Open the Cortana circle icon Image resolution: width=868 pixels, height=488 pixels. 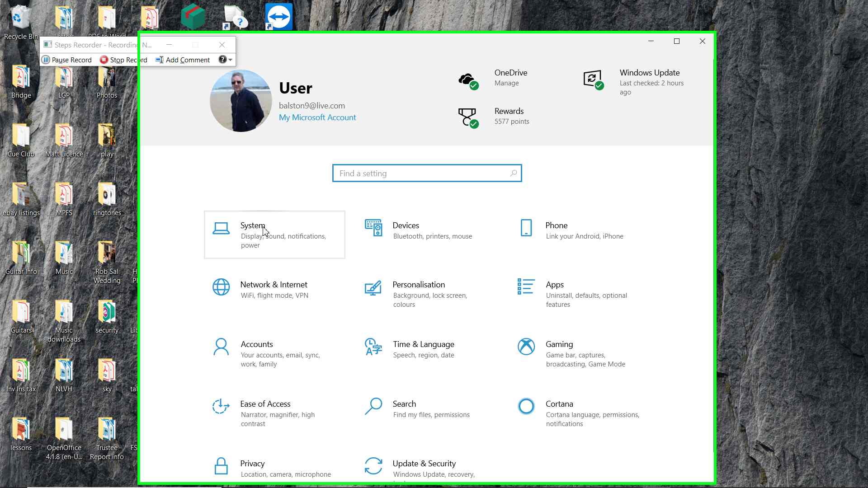click(526, 406)
